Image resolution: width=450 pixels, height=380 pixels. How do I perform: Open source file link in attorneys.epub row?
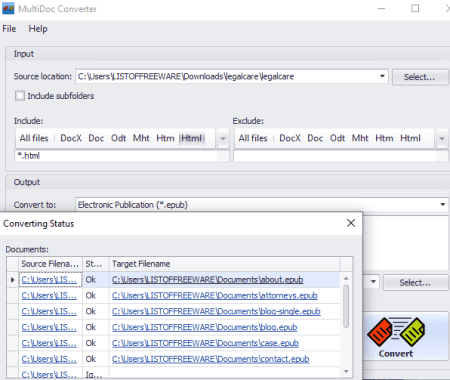49,296
